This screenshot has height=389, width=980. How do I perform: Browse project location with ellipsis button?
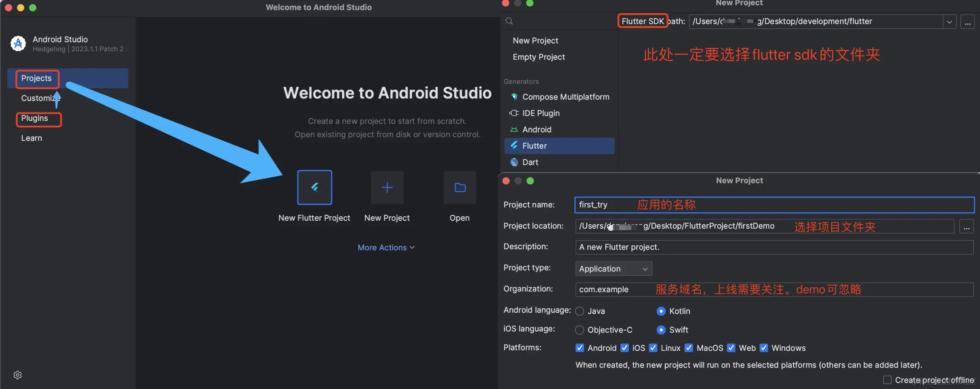(967, 226)
